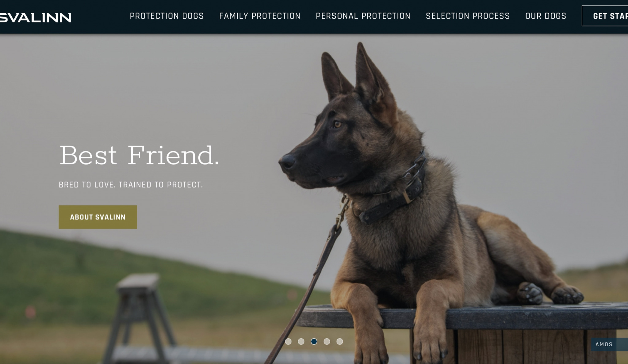Click the Best Friend headline
The image size is (628, 364).
[139, 155]
